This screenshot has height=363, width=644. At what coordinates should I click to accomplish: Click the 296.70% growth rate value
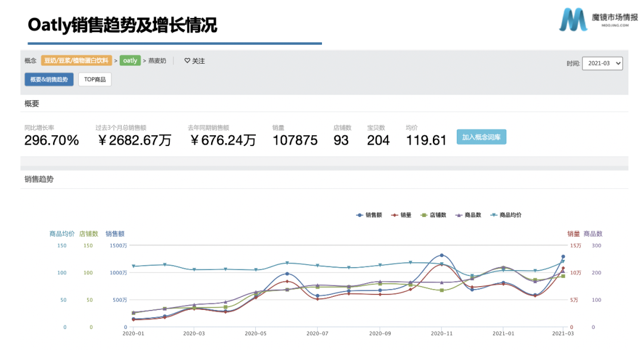51,141
